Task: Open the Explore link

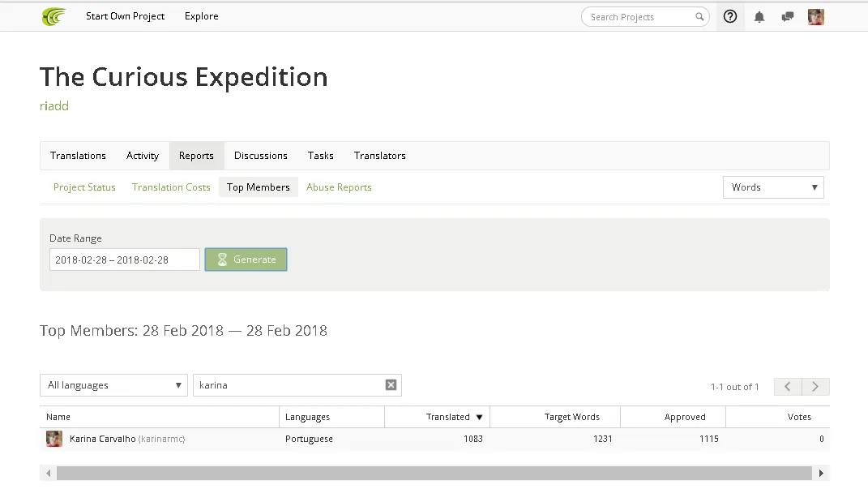Action: (x=202, y=16)
